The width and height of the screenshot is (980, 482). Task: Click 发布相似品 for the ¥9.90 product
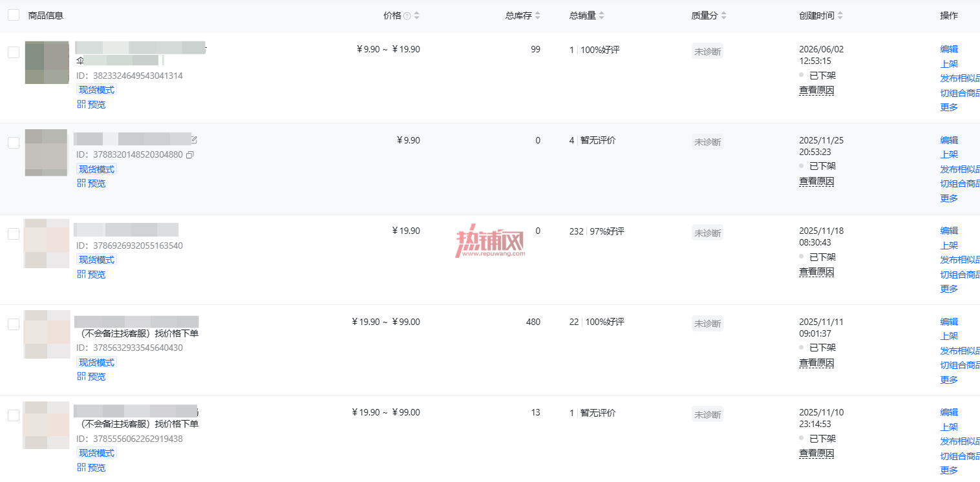click(x=960, y=169)
